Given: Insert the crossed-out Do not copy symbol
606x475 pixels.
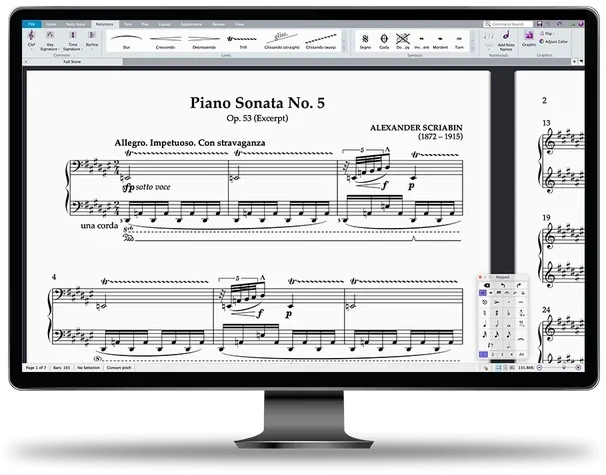Looking at the screenshot, I should tap(403, 41).
